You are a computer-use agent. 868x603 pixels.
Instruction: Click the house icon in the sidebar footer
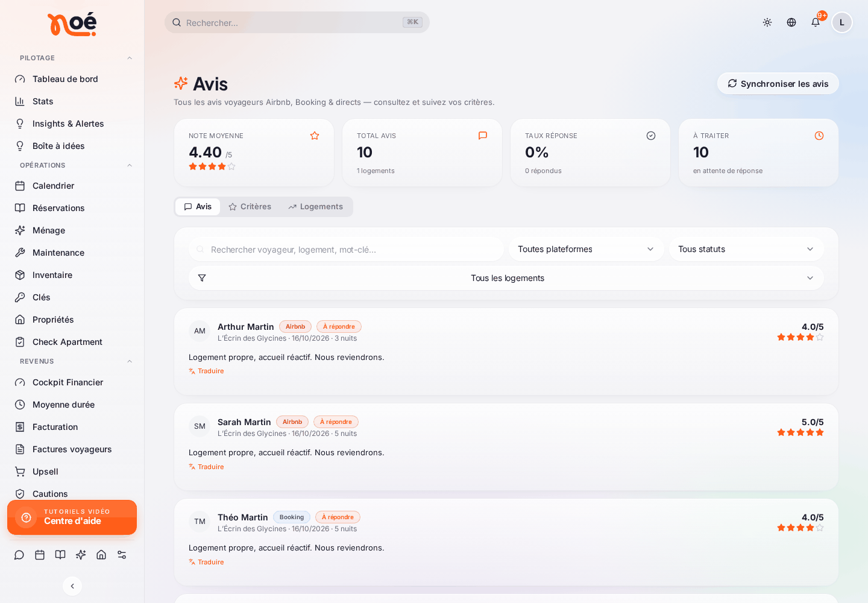coord(101,555)
